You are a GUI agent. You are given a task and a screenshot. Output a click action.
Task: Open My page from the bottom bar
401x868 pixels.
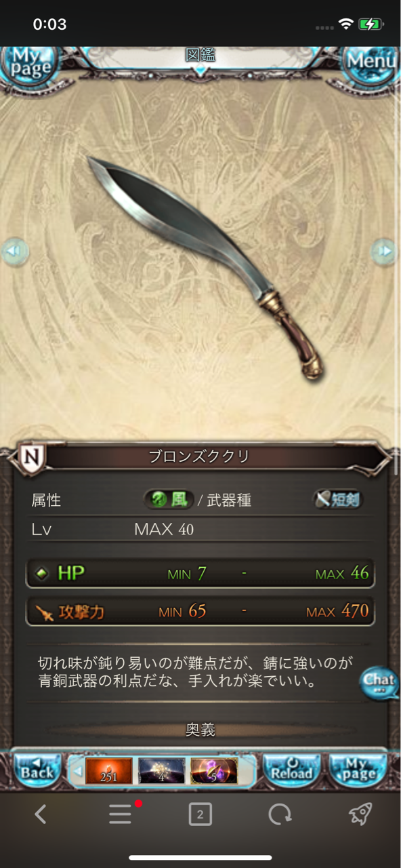pos(358,770)
